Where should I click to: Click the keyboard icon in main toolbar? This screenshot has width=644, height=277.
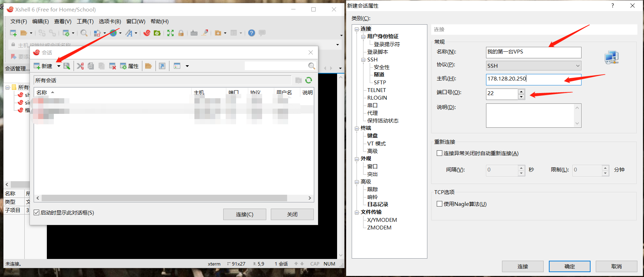pyautogui.click(x=194, y=33)
